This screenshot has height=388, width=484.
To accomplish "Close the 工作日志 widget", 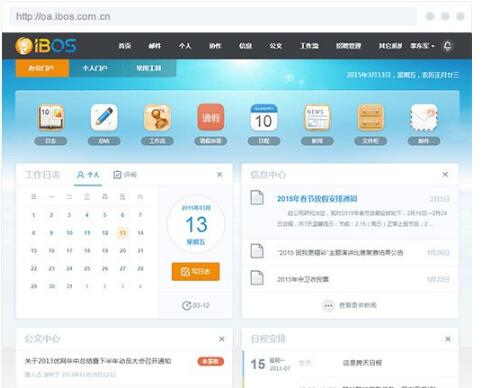I will coord(219,174).
